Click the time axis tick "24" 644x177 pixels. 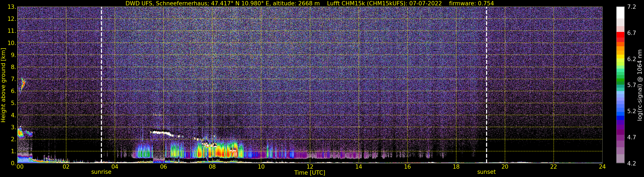click(602, 167)
